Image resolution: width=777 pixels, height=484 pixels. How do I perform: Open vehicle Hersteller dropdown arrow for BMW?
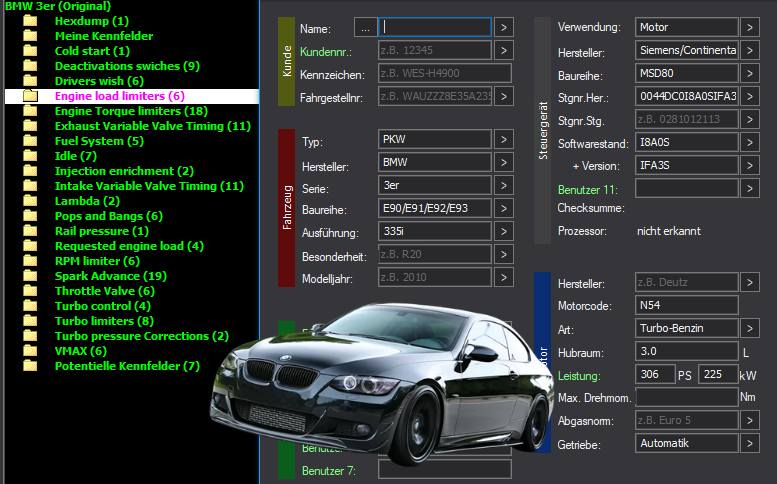(x=503, y=162)
